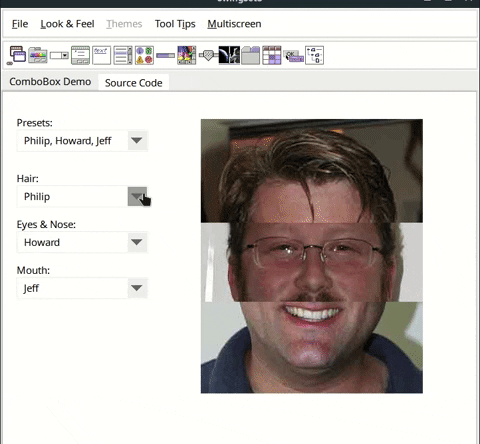The height and width of the screenshot is (444, 480).
Task: Expand the Hair combo box arrow
Action: (x=137, y=196)
